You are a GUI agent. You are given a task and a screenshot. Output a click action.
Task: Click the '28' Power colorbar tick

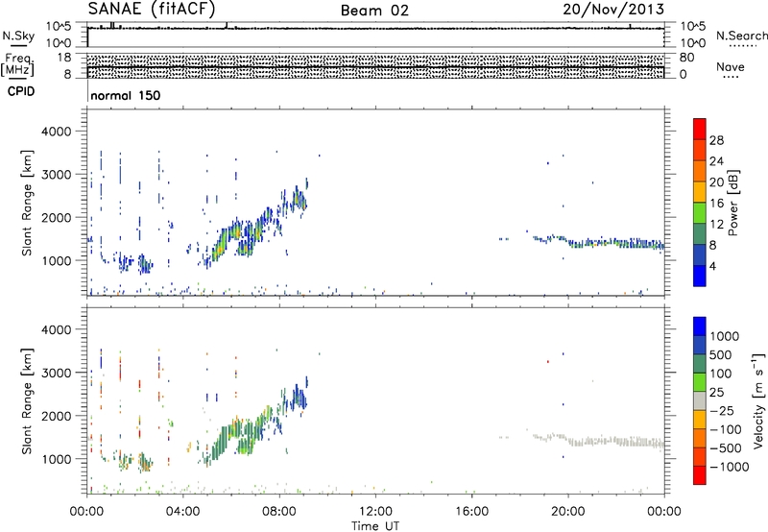point(716,140)
